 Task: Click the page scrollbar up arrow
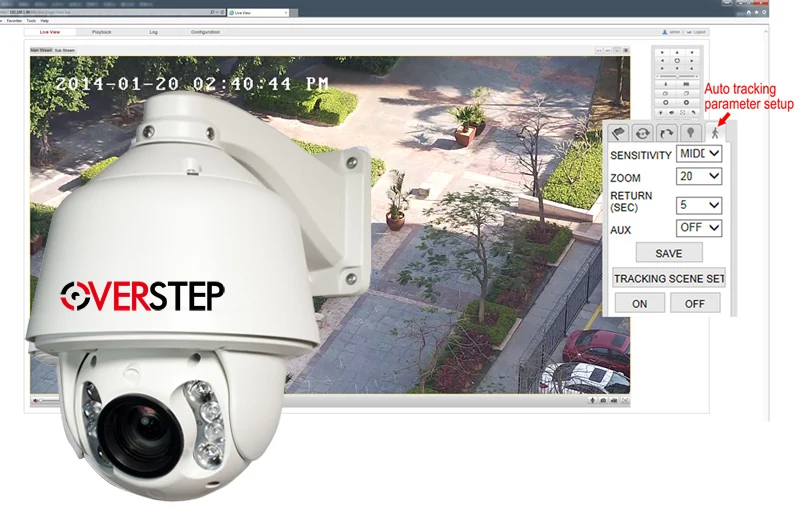point(766,32)
